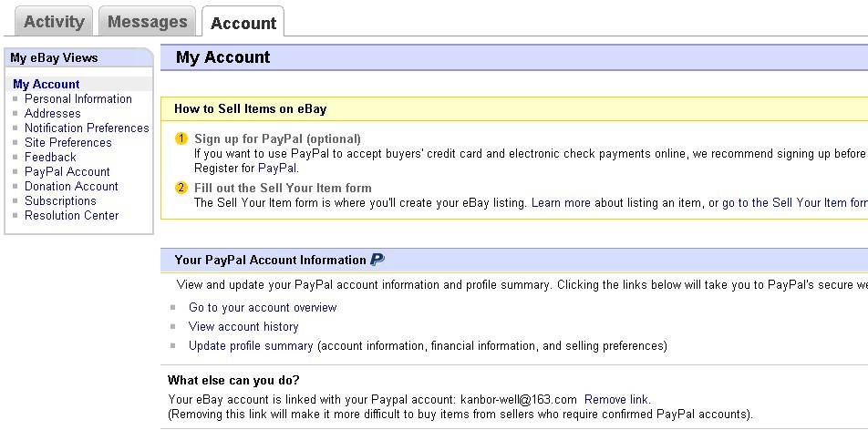Go to Addresses in sidebar
The image size is (868, 430).
pyautogui.click(x=53, y=113)
